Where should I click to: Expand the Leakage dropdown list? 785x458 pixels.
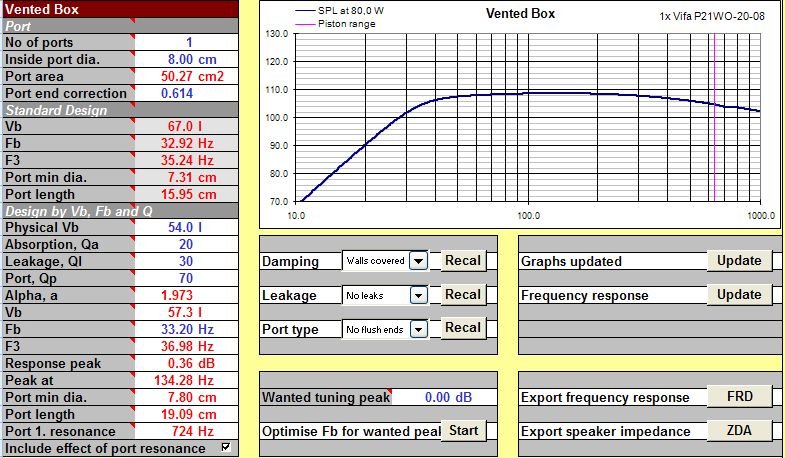click(x=419, y=295)
